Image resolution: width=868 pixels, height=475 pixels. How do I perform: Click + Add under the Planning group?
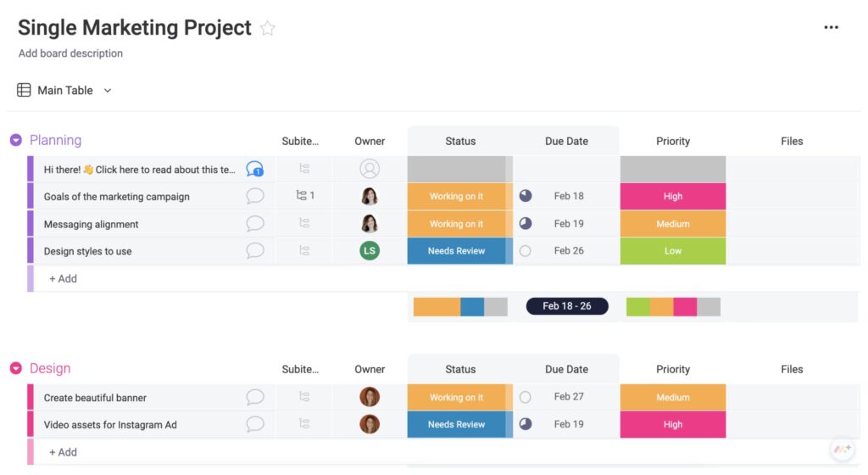click(63, 278)
